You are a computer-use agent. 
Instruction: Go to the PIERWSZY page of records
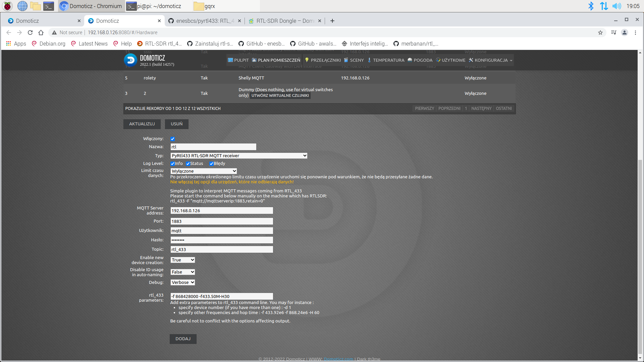pyautogui.click(x=424, y=109)
